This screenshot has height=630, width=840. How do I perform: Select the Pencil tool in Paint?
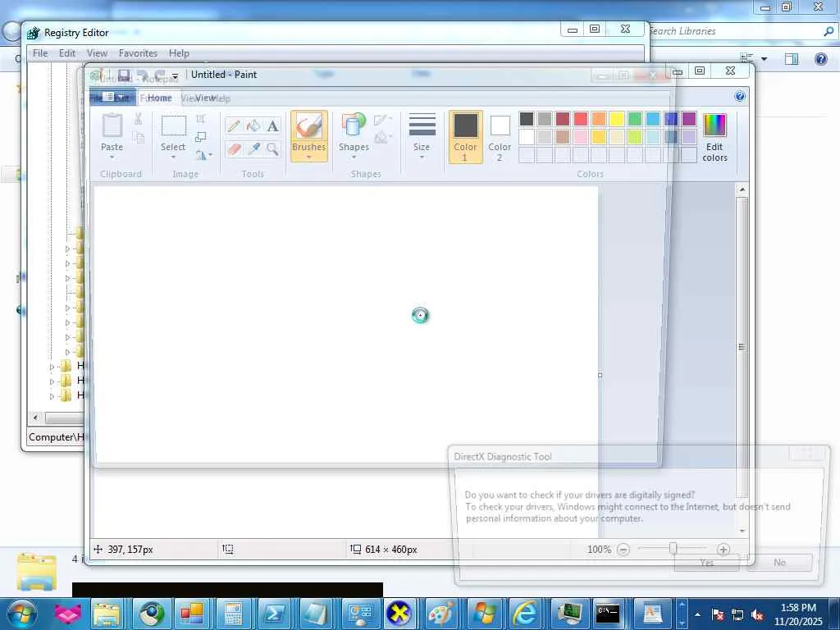click(234, 126)
